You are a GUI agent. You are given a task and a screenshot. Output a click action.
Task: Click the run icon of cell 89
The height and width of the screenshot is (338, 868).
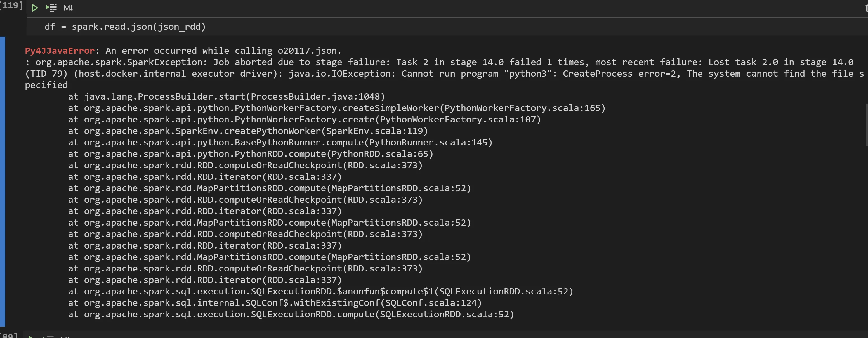click(30, 336)
